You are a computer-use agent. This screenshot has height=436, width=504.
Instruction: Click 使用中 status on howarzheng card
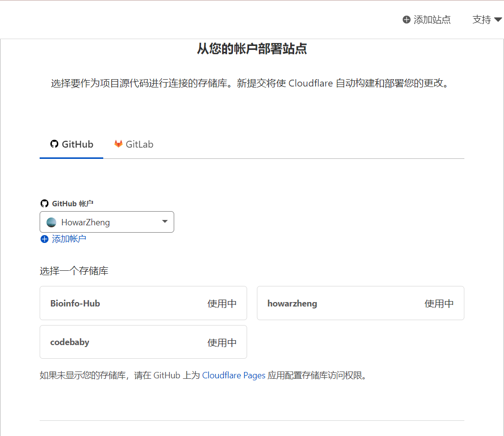click(439, 304)
